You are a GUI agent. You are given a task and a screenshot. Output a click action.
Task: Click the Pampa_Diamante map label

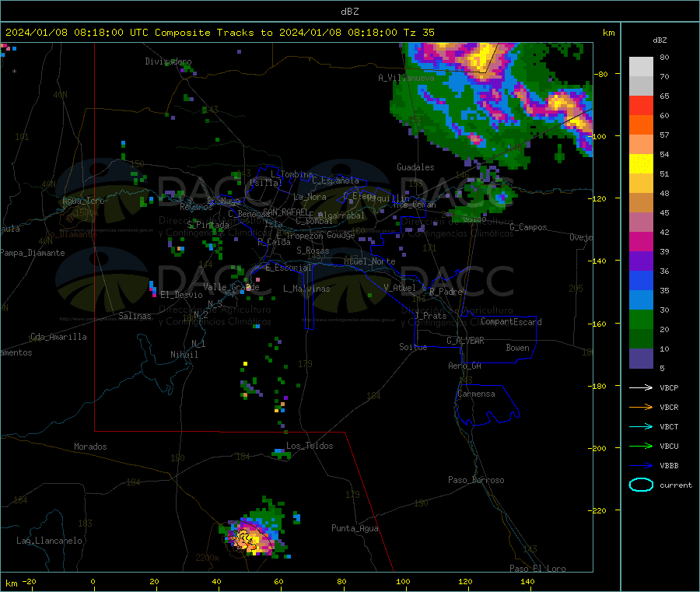coord(33,253)
